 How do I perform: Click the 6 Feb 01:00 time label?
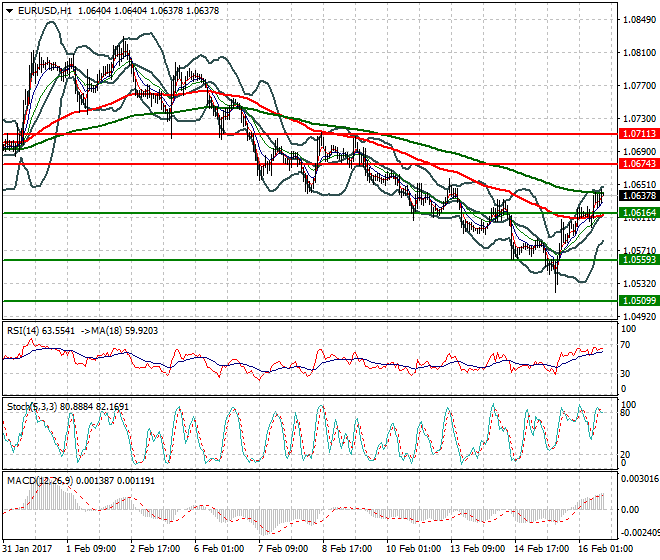219,549
